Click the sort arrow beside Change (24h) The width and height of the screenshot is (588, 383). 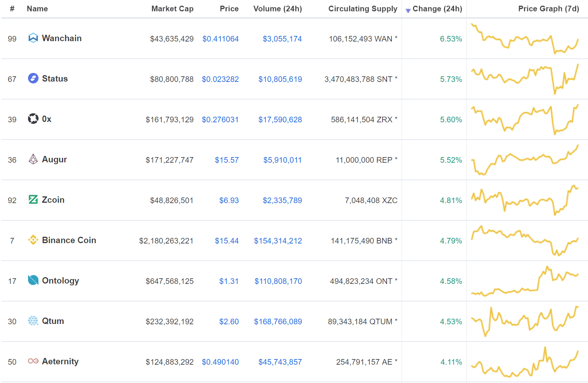pos(408,11)
